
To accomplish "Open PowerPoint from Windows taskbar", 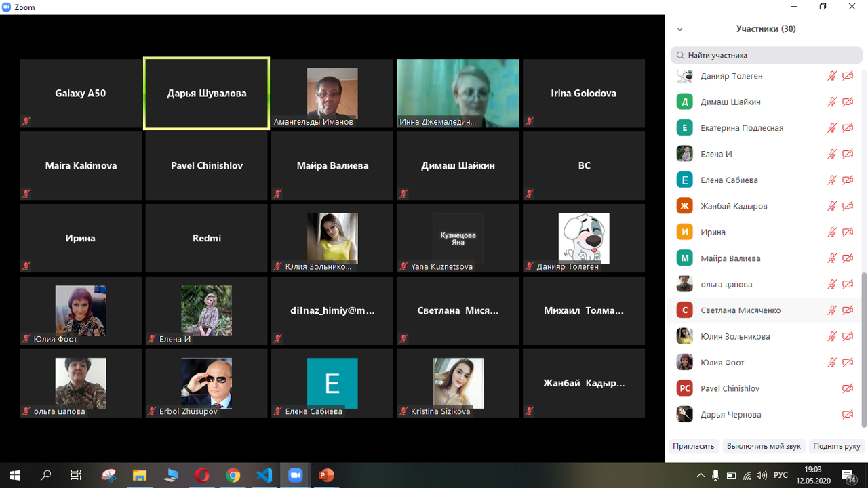I will click(x=326, y=475).
